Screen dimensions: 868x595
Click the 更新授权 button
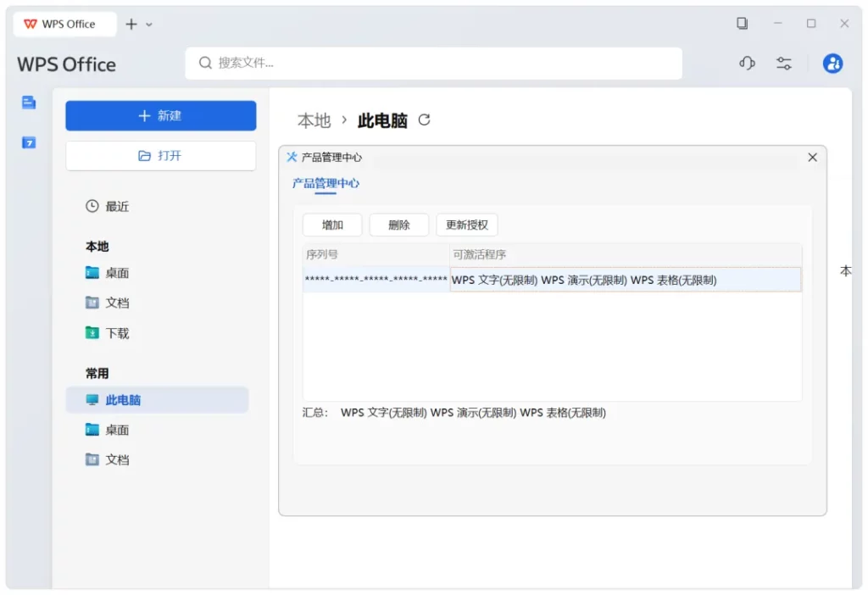point(467,225)
